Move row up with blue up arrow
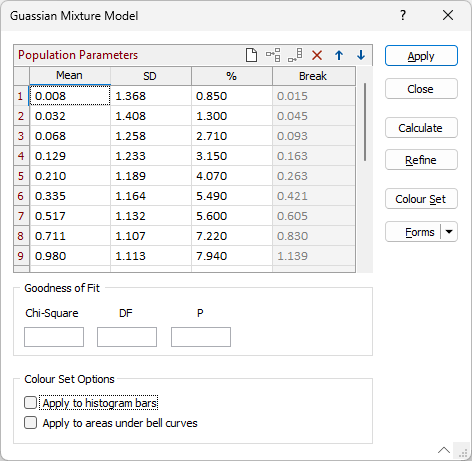This screenshot has width=472, height=461. click(339, 55)
